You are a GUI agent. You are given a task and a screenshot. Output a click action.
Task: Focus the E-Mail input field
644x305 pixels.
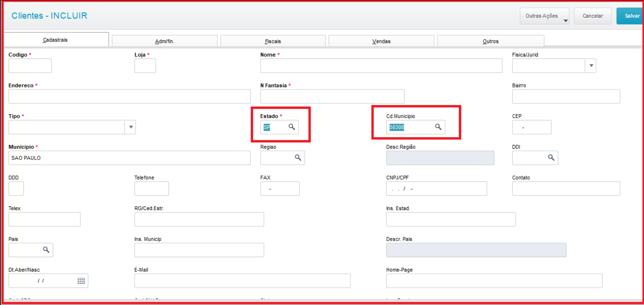click(242, 281)
